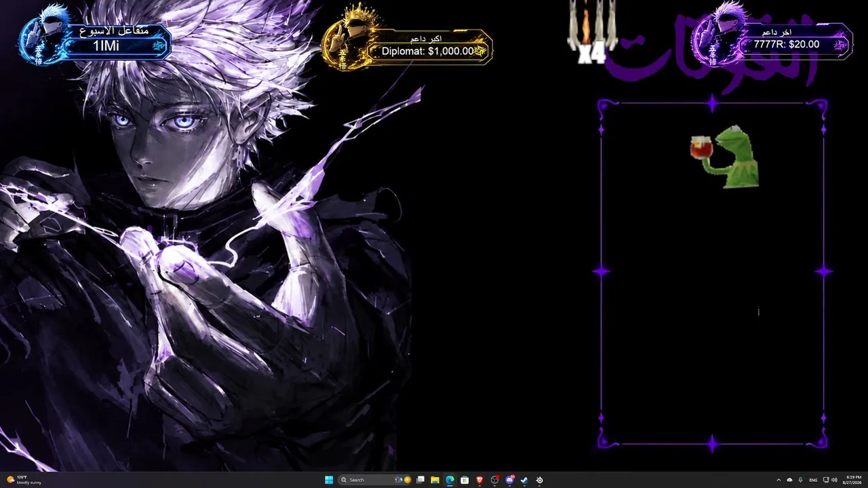
Task: Open the round taskbar app left of Discord
Action: (x=494, y=480)
